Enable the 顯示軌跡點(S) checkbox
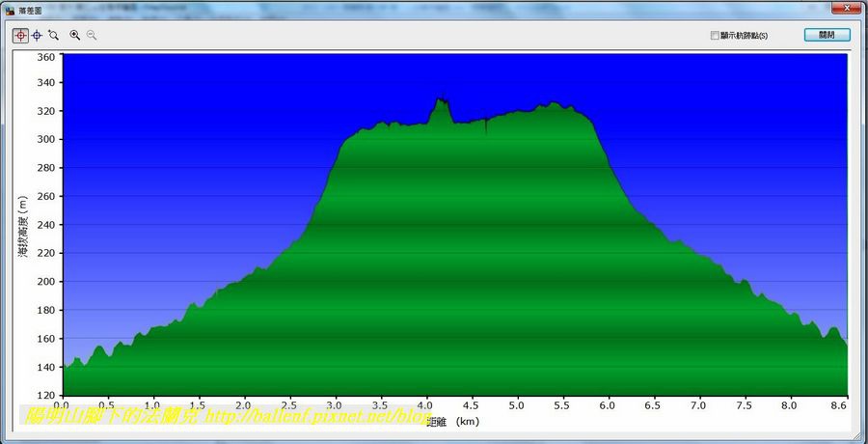This screenshot has height=444, width=868. tap(714, 36)
